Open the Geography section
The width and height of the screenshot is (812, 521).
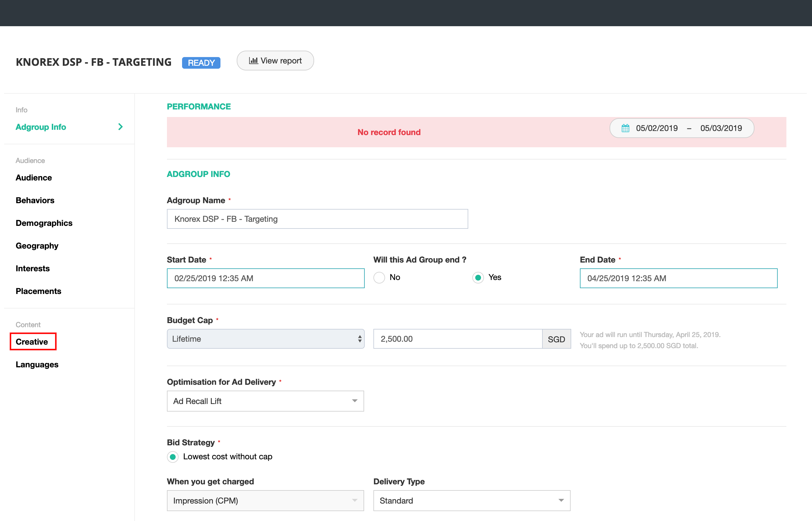tap(37, 246)
